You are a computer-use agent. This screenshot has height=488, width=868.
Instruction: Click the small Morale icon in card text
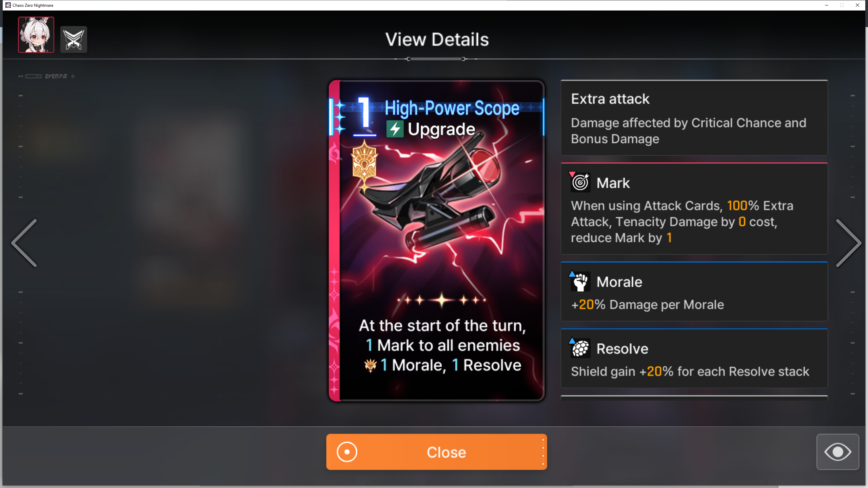(371, 366)
